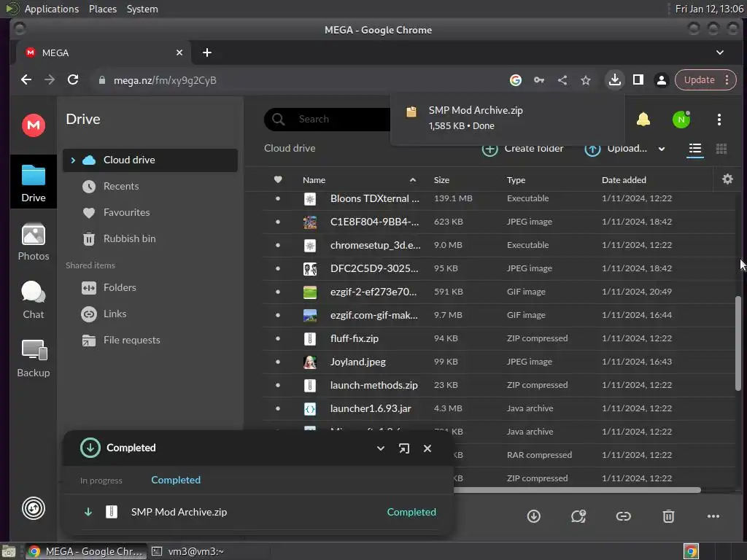Open the Places menu
The height and width of the screenshot is (560, 747).
click(102, 9)
